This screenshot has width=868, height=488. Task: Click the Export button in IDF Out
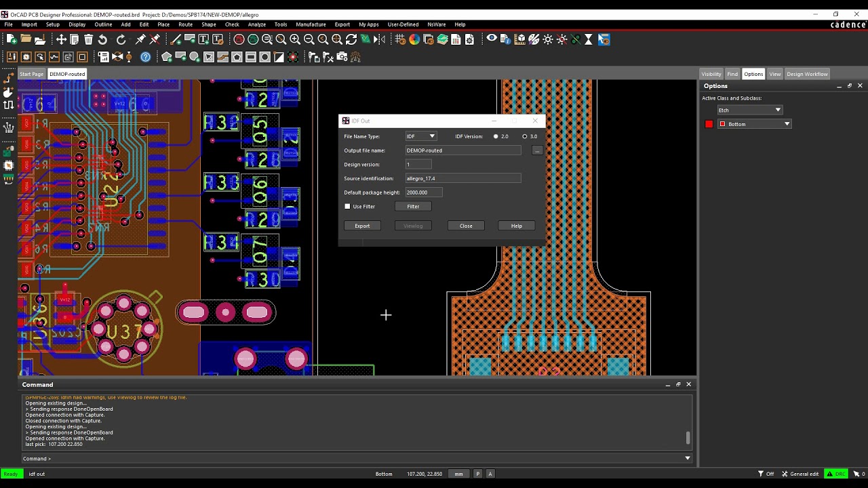tap(362, 226)
